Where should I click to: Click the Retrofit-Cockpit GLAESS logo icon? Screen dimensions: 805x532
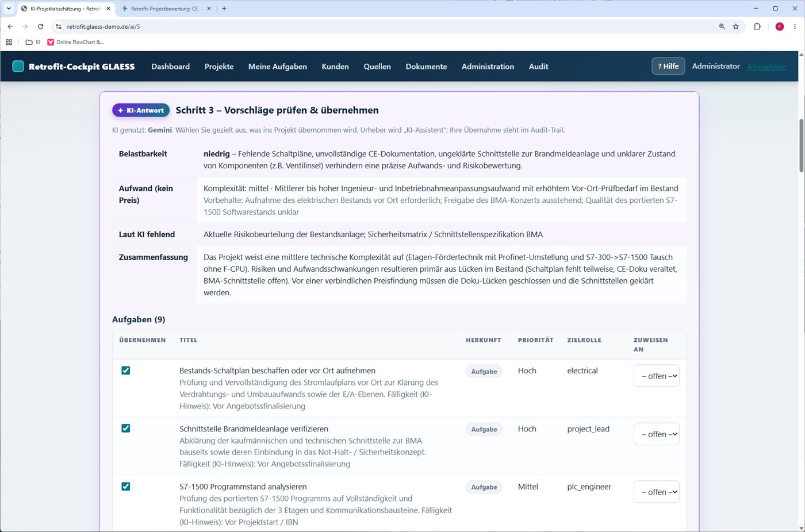(x=18, y=67)
